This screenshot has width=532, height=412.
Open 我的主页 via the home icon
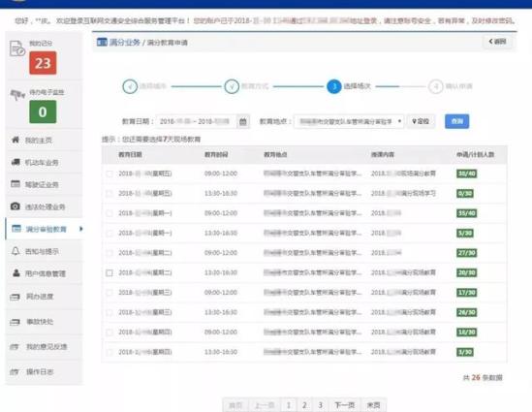pos(16,140)
